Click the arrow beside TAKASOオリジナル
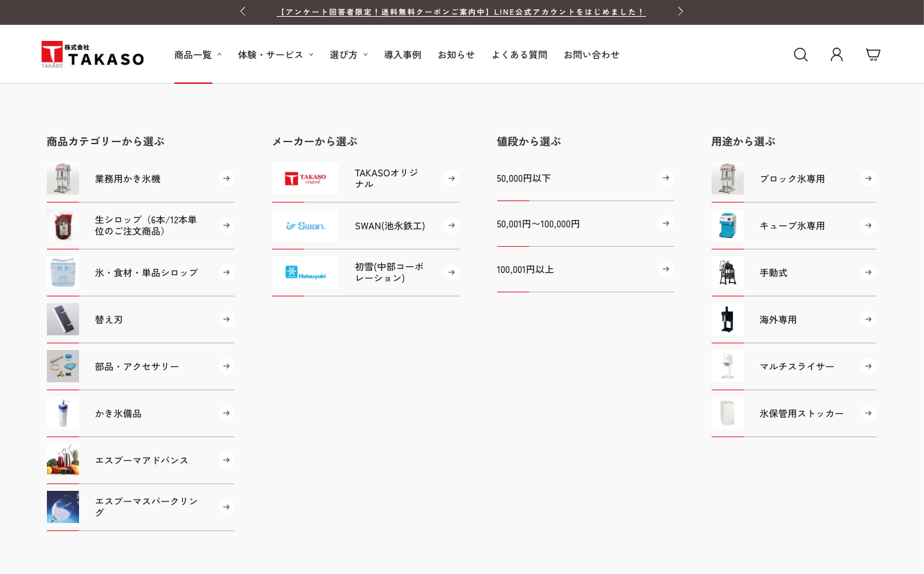This screenshot has width=924, height=574. tap(450, 178)
